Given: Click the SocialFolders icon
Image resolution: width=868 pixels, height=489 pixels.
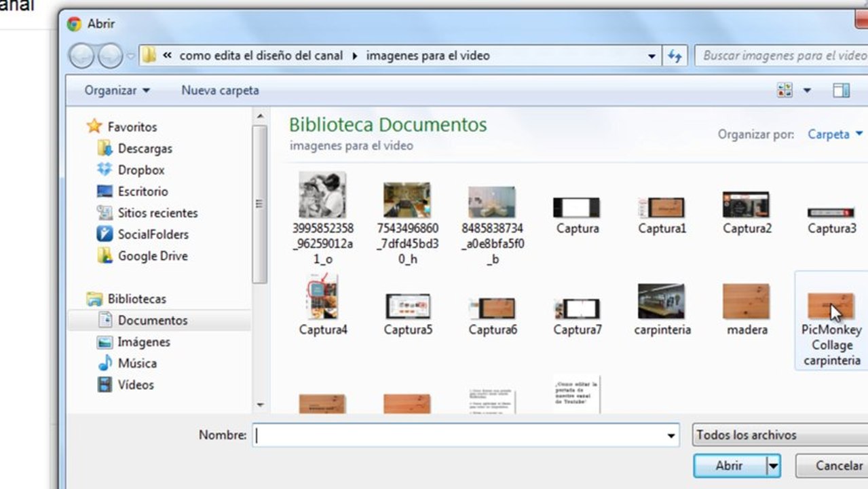Looking at the screenshot, I should pyautogui.click(x=105, y=234).
